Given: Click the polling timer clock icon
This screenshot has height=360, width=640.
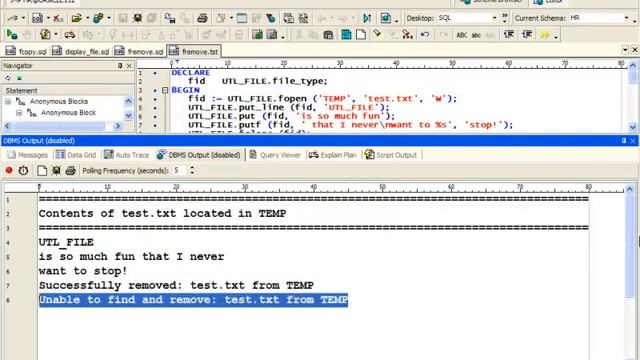Looking at the screenshot, I should (23, 171).
